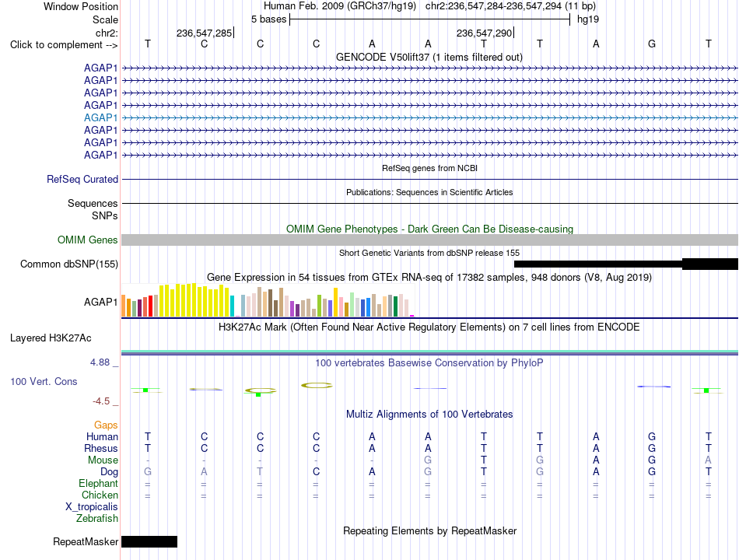Click the Window Position label
This screenshot has width=739, height=560.
click(x=81, y=6)
